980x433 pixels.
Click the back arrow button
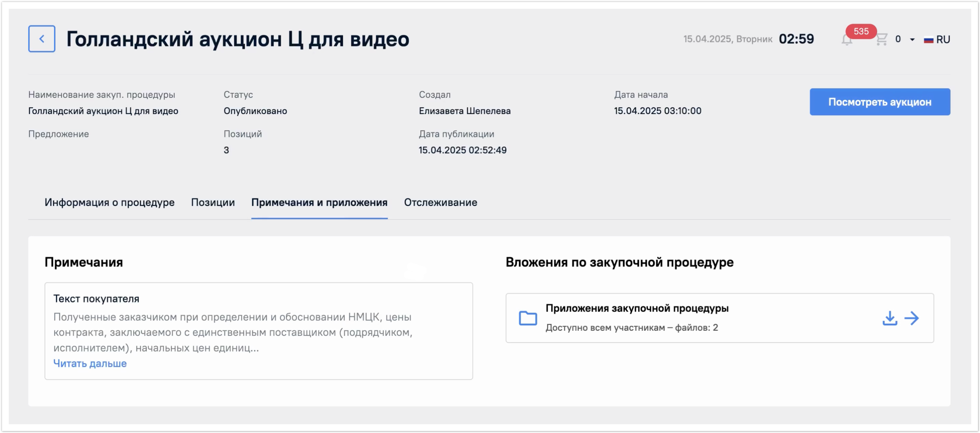pos(42,39)
